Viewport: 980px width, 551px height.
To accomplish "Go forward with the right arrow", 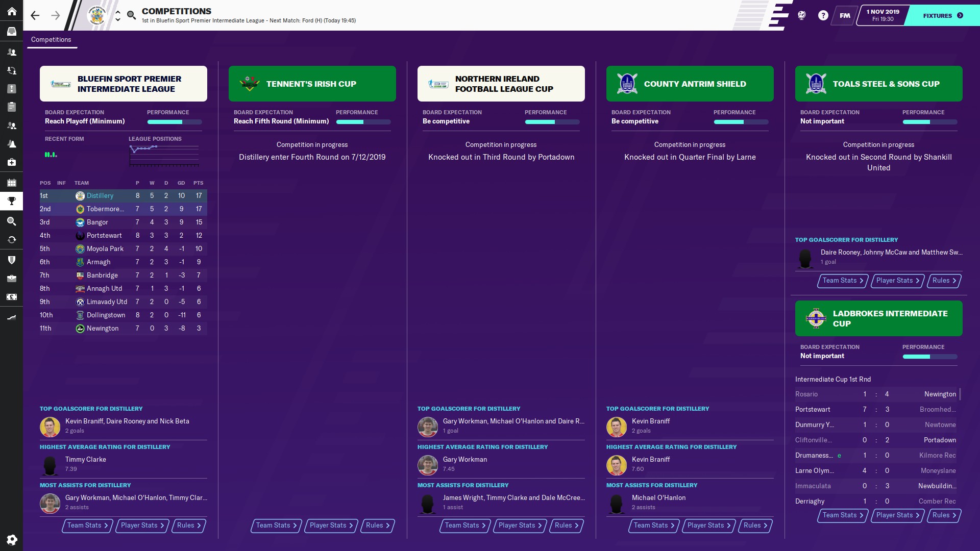I will [x=55, y=15].
